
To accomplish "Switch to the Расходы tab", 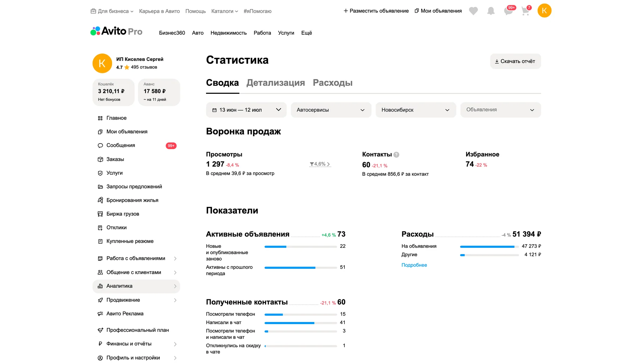I will pyautogui.click(x=333, y=83).
